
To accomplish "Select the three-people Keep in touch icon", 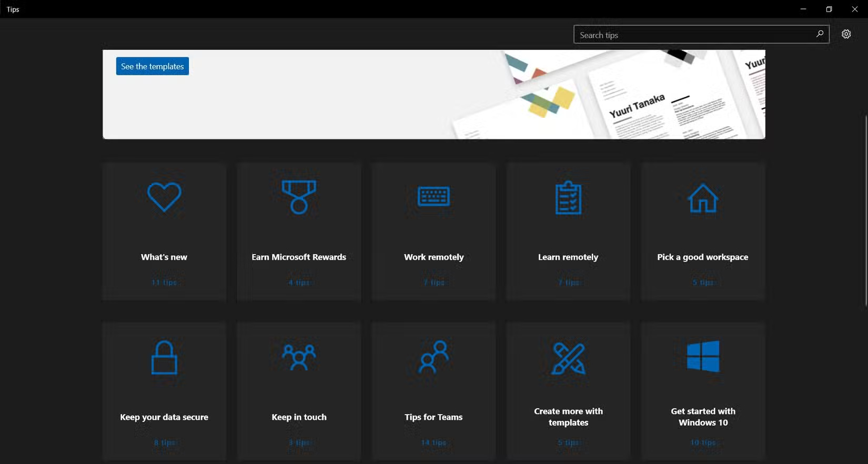I will (x=299, y=357).
